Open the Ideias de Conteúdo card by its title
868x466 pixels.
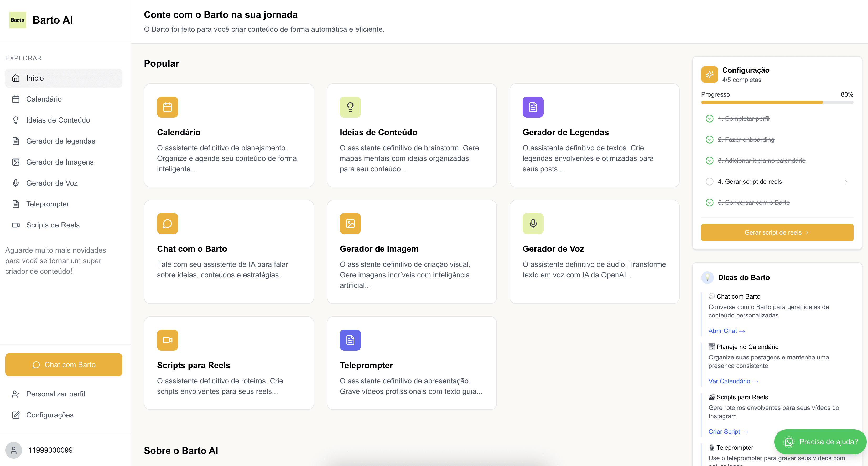[378, 132]
